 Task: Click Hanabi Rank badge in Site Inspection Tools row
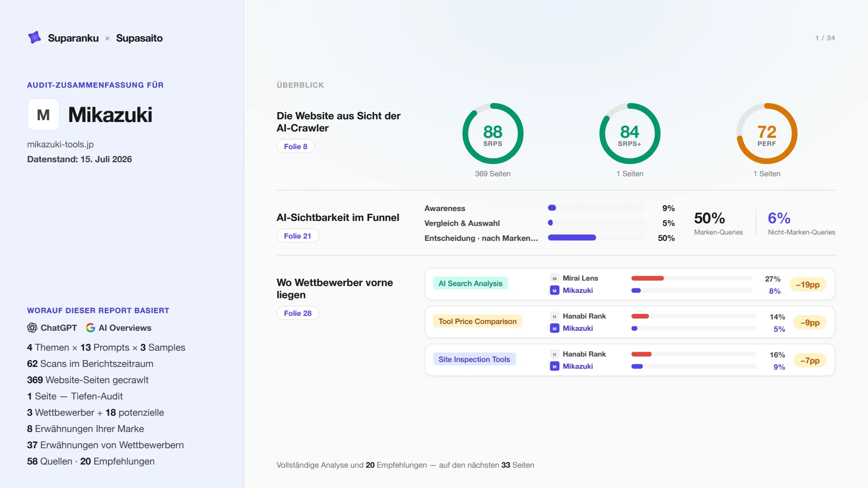tap(554, 354)
